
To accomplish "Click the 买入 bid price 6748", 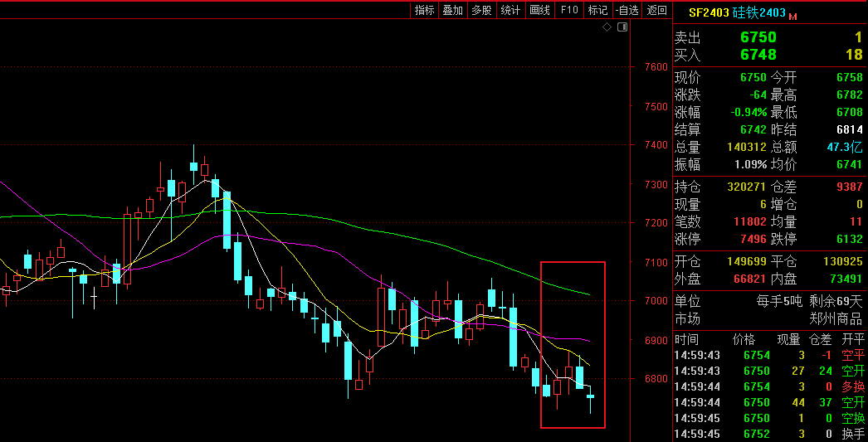I will coord(758,55).
